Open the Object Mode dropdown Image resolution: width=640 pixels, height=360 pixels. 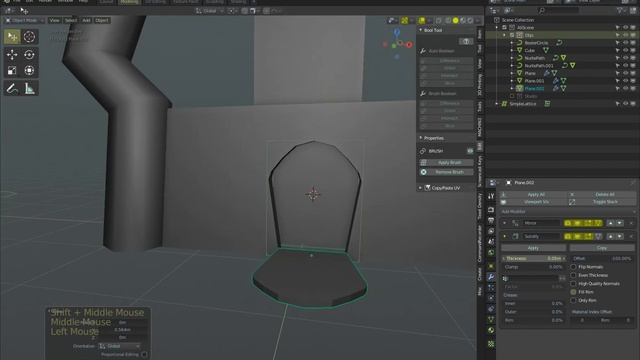click(x=24, y=20)
